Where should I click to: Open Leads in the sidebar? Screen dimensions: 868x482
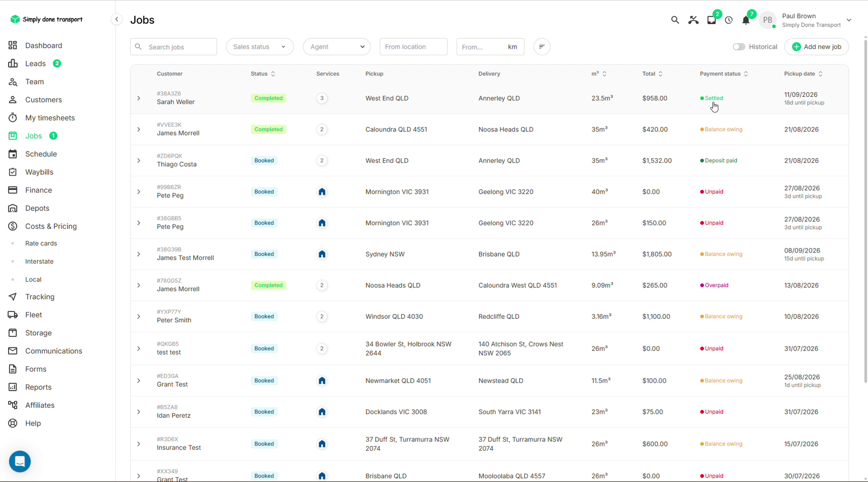point(36,63)
